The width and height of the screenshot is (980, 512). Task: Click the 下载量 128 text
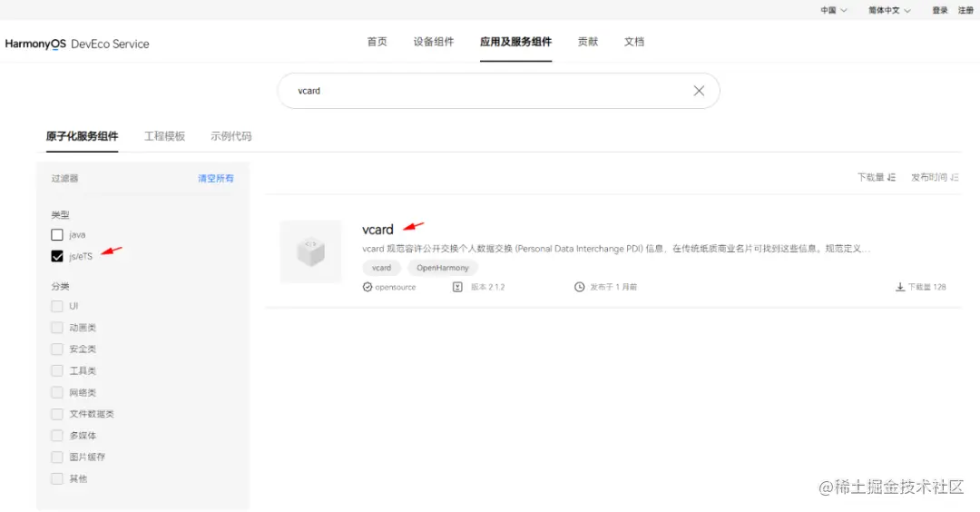click(926, 287)
